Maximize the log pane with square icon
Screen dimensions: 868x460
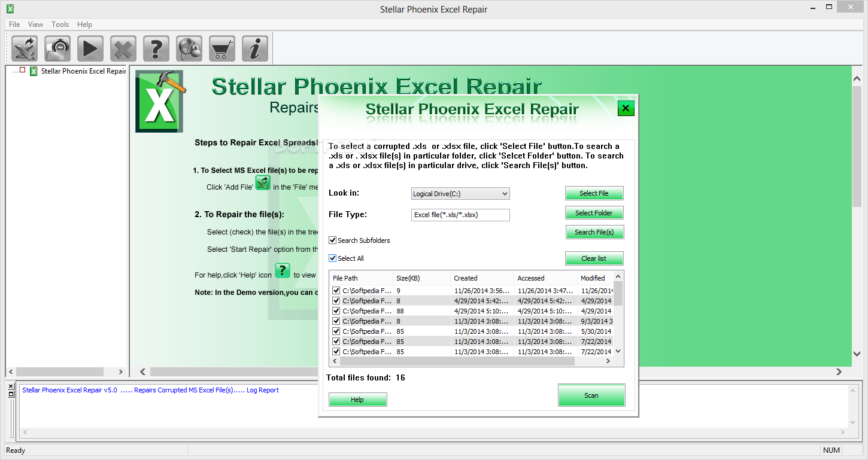(11, 394)
